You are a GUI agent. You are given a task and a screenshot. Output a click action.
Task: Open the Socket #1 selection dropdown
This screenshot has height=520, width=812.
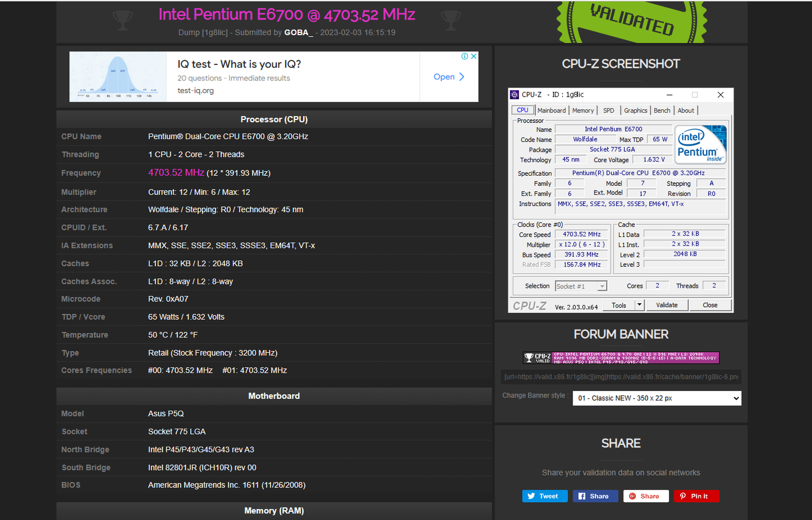581,286
